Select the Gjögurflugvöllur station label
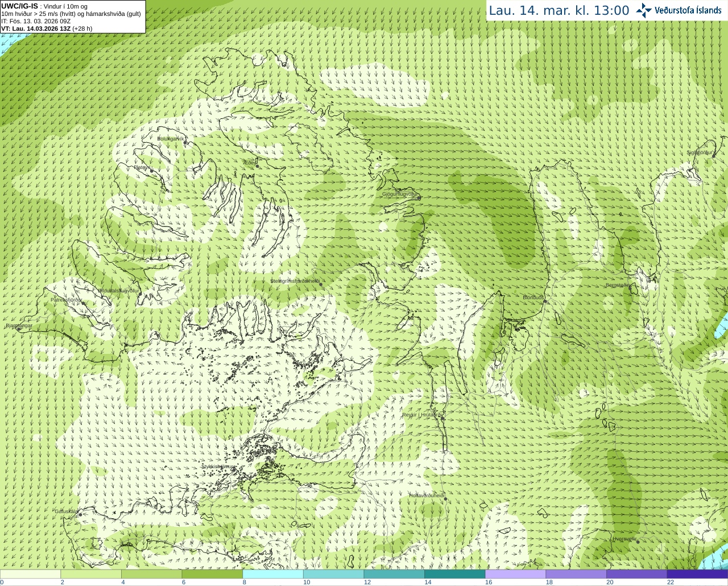 point(400,194)
